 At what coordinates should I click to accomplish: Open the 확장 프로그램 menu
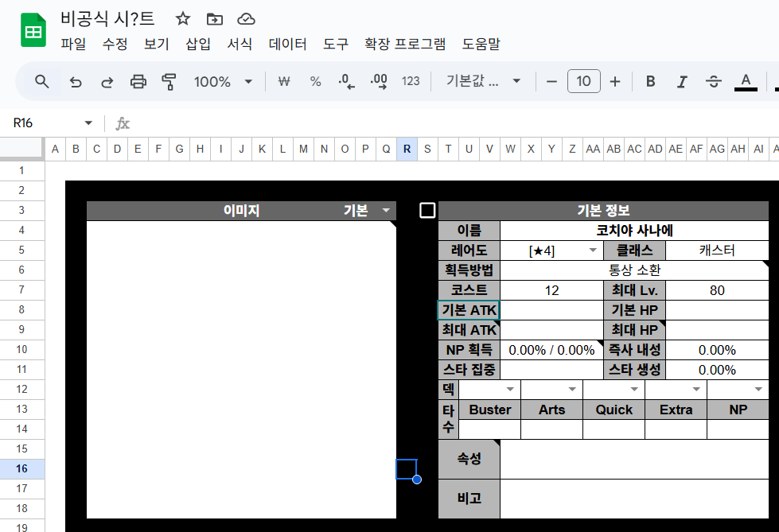click(404, 45)
